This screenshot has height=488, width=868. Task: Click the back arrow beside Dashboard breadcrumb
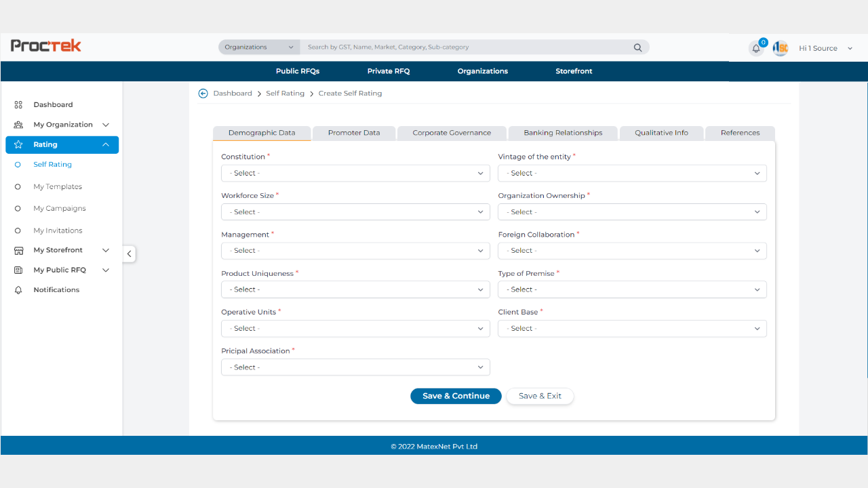click(x=203, y=94)
